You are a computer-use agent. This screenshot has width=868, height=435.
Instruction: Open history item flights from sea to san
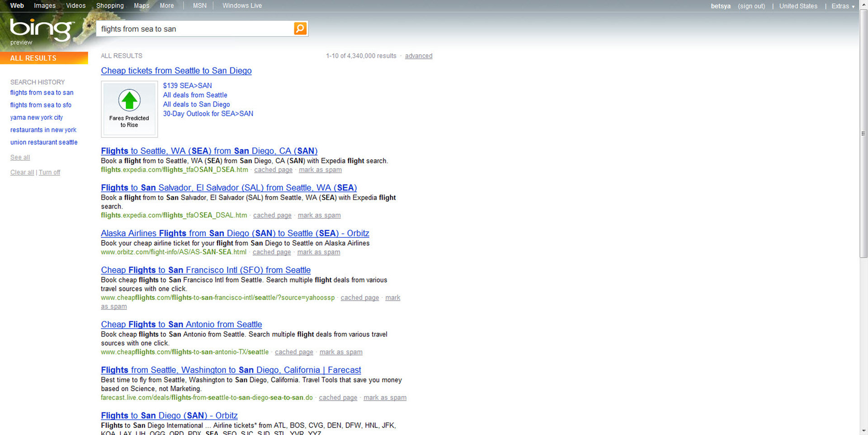click(x=42, y=93)
